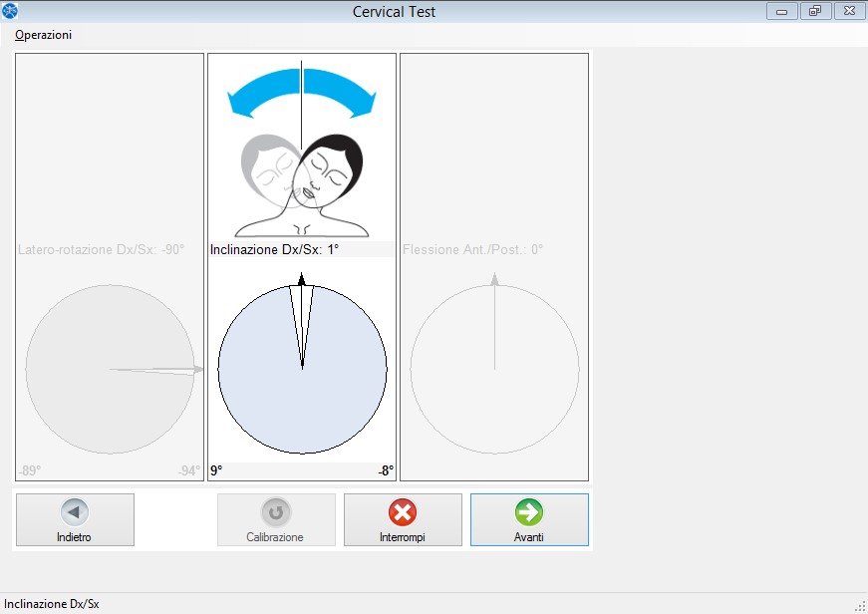Click the -94° value in rotation panel
The width and height of the screenshot is (868, 614).
[x=188, y=470]
